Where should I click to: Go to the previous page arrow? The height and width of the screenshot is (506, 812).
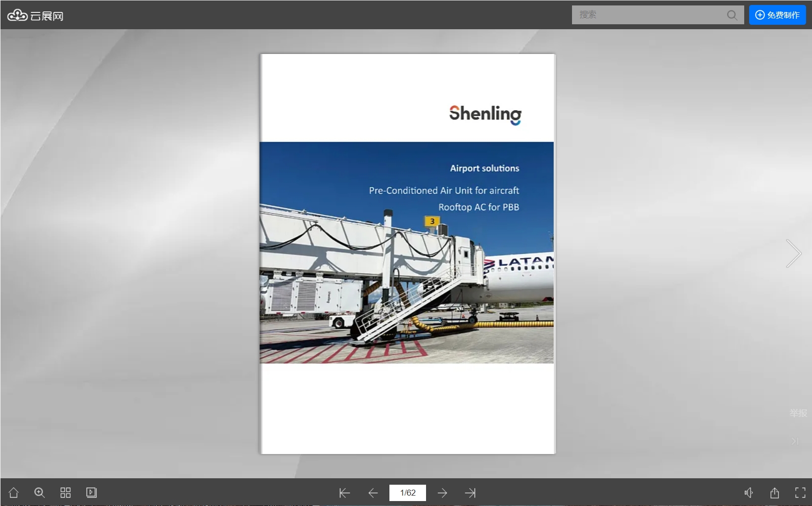(x=373, y=493)
